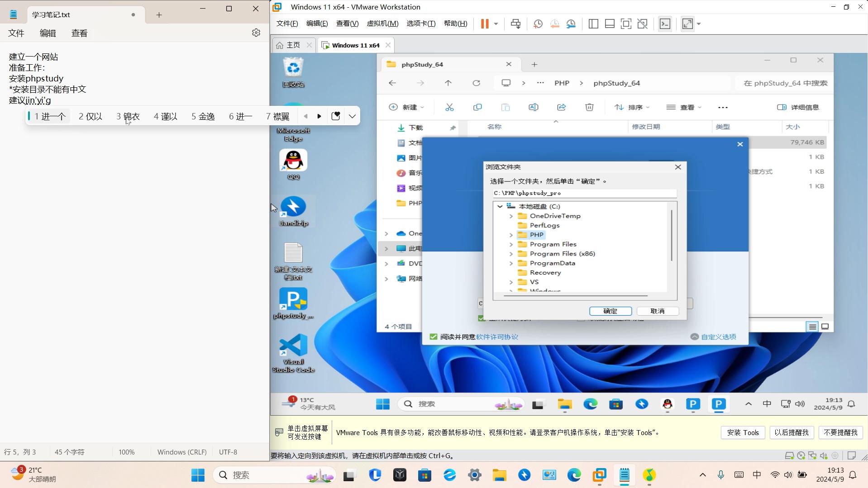Image resolution: width=868 pixels, height=488 pixels.
Task: Click 以后提醒我 button
Action: tap(792, 432)
